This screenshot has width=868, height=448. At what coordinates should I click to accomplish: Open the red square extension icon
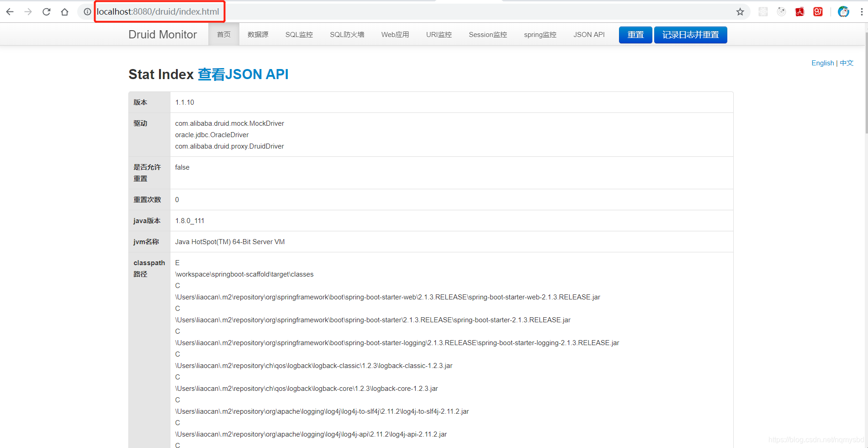click(818, 12)
